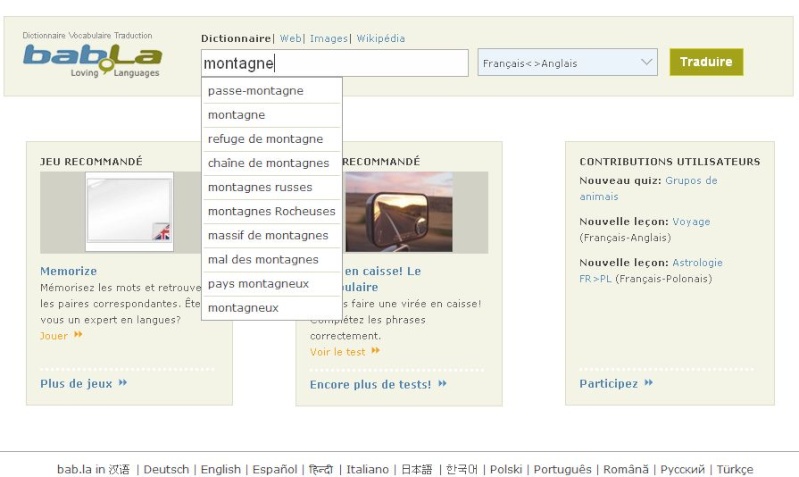The image size is (799, 477).
Task: Select suggestion massif de montagnes
Action: coord(272,235)
